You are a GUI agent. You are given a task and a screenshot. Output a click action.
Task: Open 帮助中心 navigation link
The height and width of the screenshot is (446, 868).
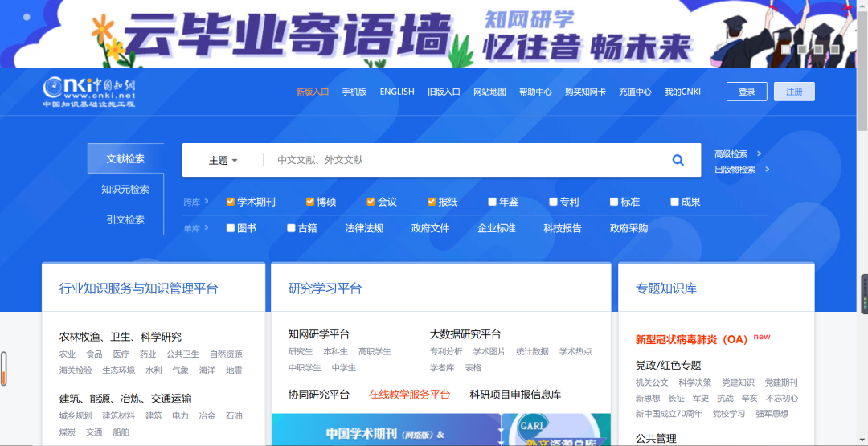pyautogui.click(x=535, y=92)
